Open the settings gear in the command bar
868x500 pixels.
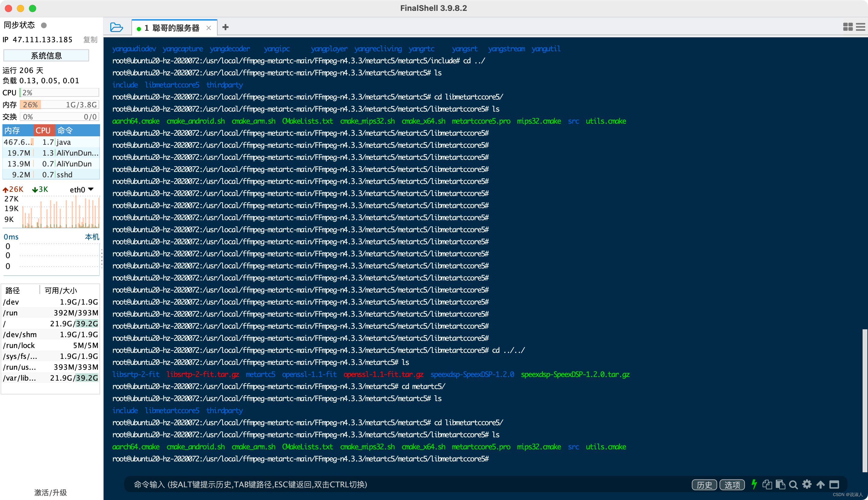[x=807, y=485]
